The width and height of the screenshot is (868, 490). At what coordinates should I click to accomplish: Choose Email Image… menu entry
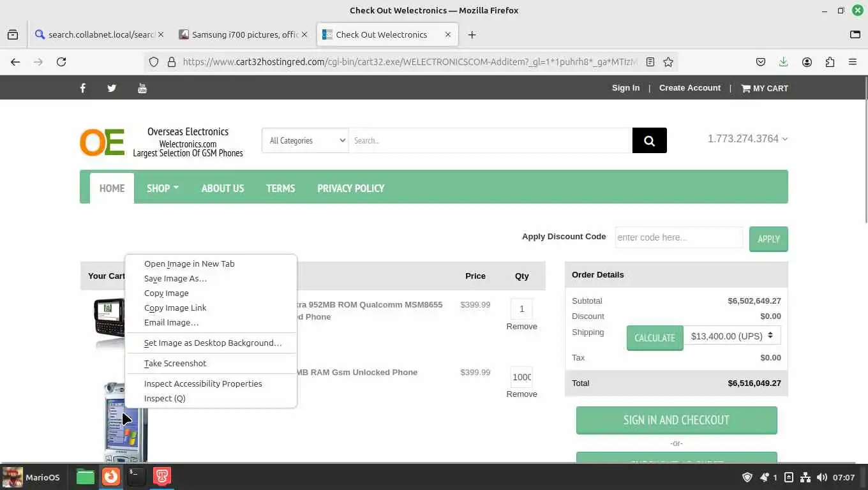click(211, 322)
